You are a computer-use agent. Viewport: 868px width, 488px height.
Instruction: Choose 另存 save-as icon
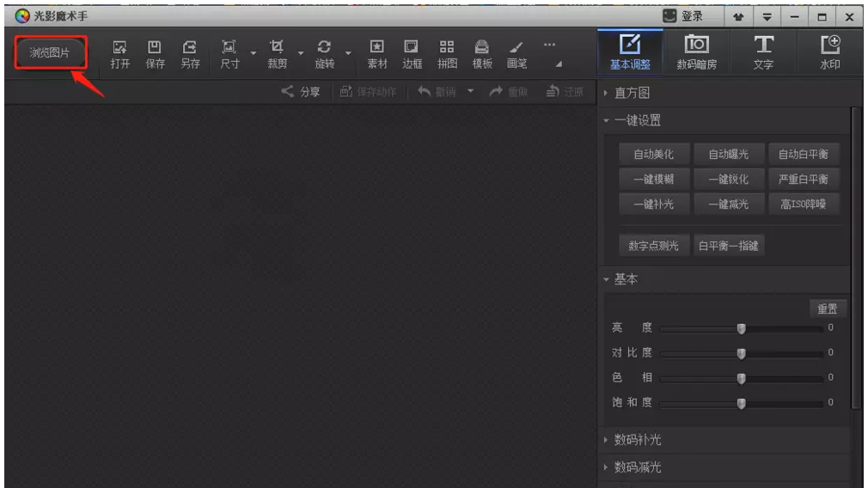190,54
